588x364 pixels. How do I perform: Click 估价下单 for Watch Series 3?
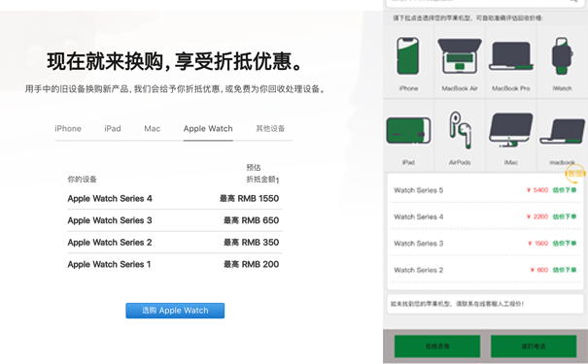click(x=565, y=243)
